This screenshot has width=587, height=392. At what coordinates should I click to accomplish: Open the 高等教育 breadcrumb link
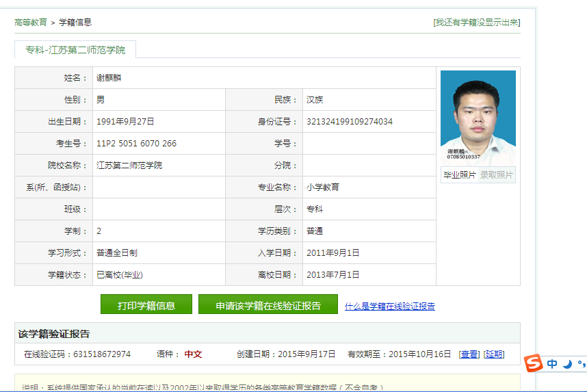[x=31, y=23]
